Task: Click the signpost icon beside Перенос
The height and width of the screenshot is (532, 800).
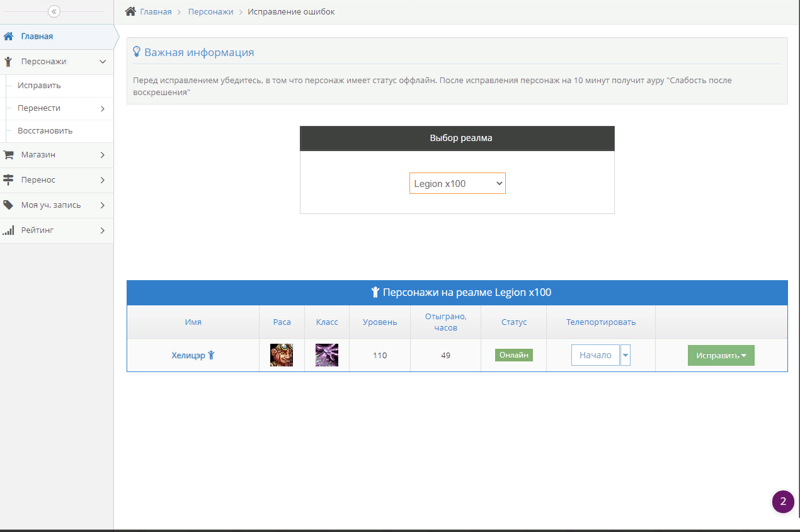Action: click(x=8, y=180)
